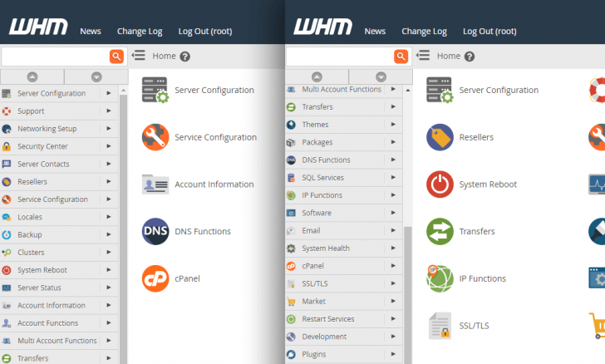Screen dimensions: 605x364
Task: Select Restart Services in the sidebar
Action: 327,319
